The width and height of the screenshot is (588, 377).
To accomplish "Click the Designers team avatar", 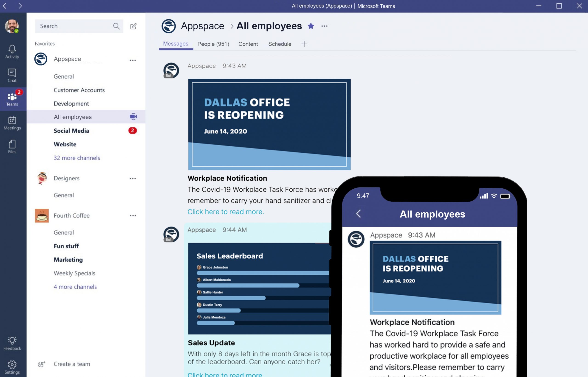I will tap(42, 178).
